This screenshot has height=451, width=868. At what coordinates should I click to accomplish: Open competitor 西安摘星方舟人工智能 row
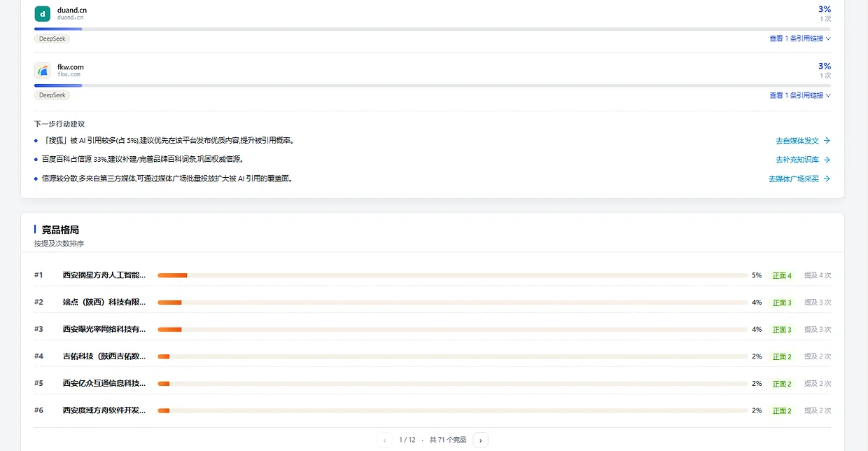coord(433,275)
